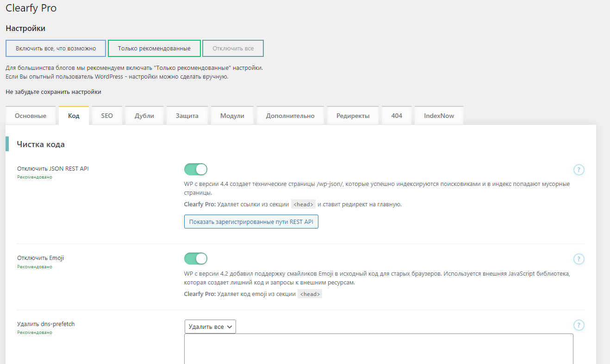Open help icon for Отключить Emoji

[579, 259]
